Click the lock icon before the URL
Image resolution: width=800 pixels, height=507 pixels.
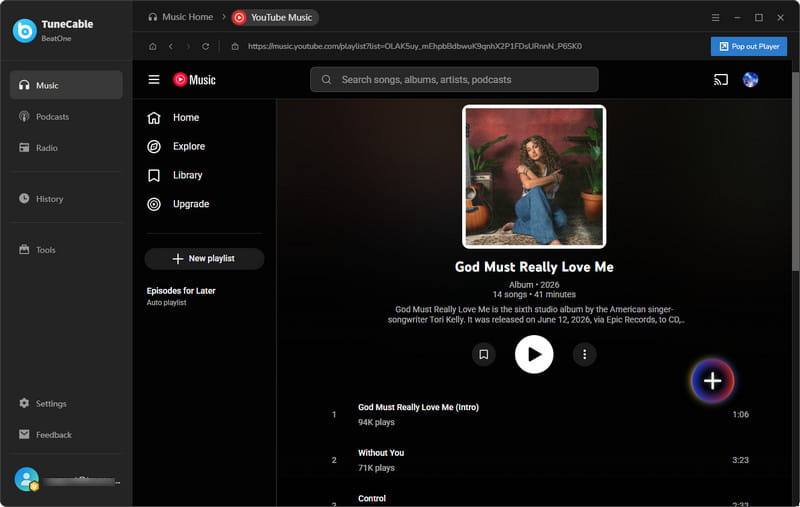click(x=235, y=46)
